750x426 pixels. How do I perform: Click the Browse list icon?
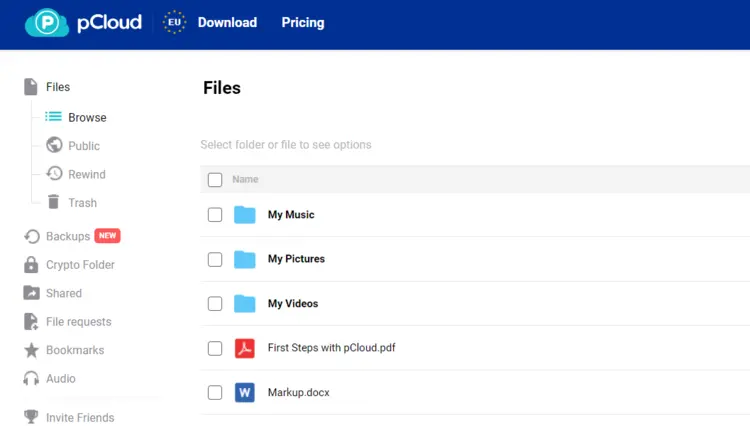coord(53,117)
